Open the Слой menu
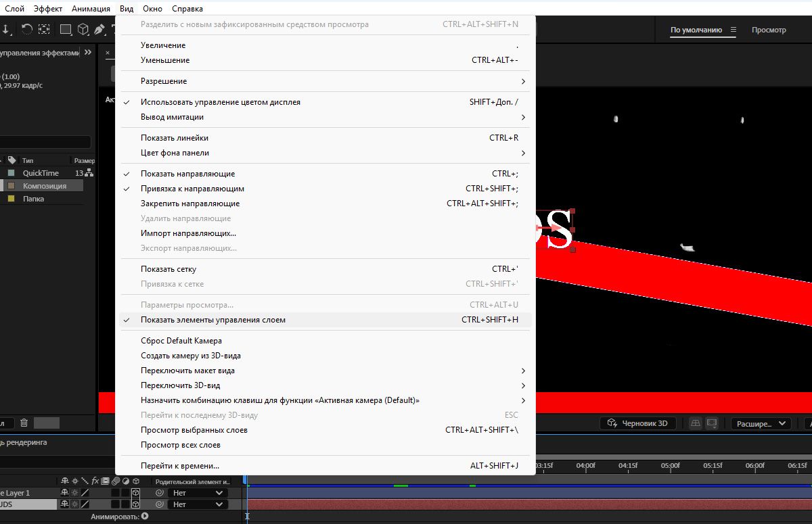The image size is (812, 524). tap(14, 9)
